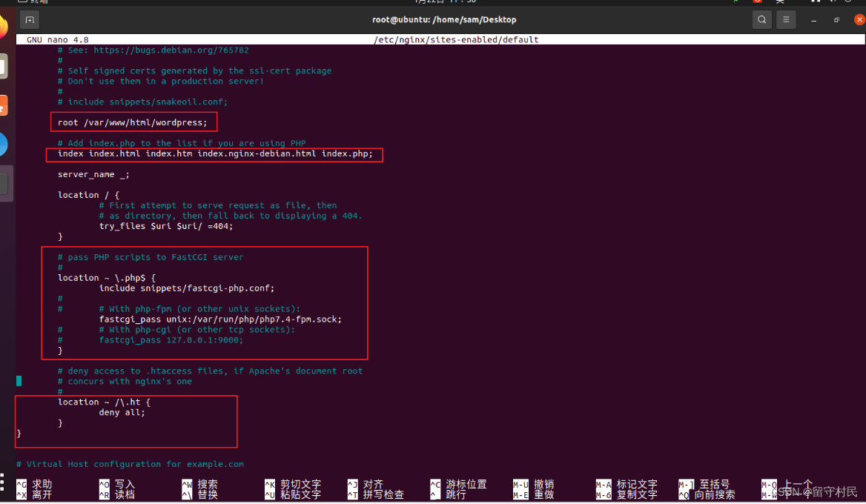Click the 'location ~ \.php$ {' line
Viewport: 866px width, 504px height.
(x=107, y=278)
